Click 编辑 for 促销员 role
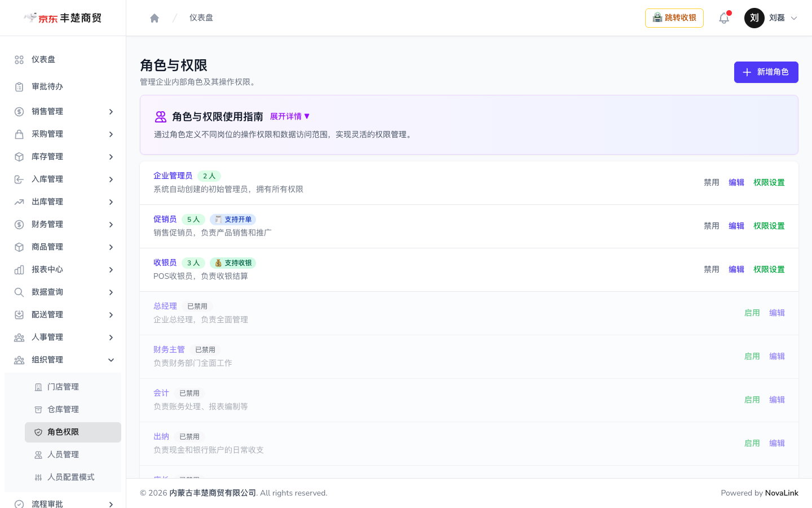Viewport: 812px width, 508px height. (736, 226)
